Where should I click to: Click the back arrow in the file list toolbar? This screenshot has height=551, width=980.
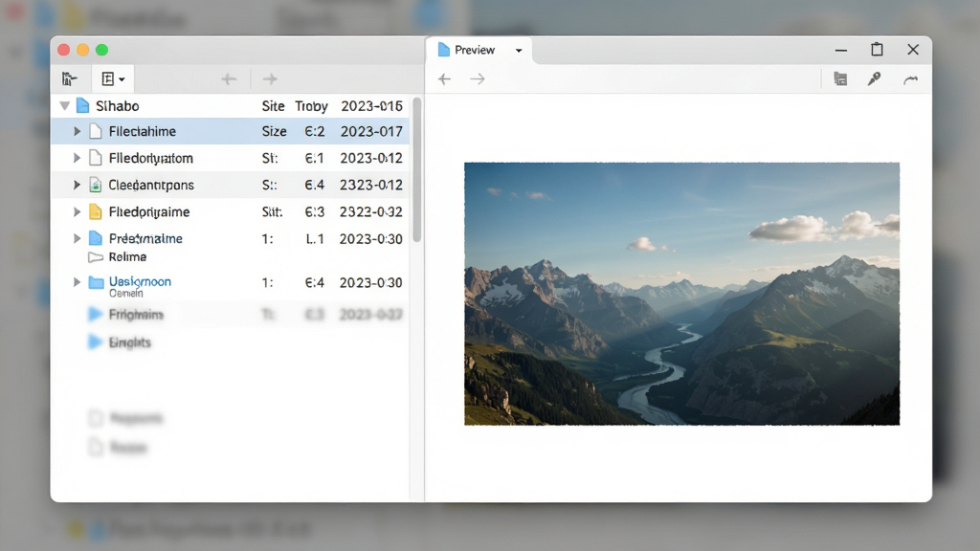(229, 78)
